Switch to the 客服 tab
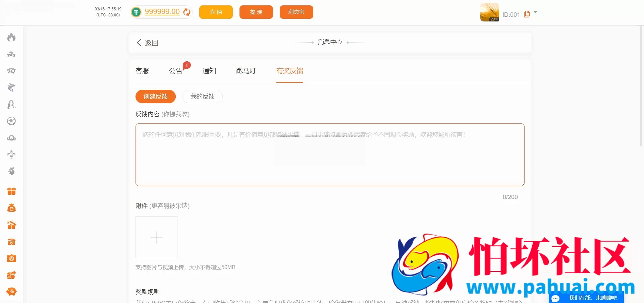 click(x=142, y=71)
